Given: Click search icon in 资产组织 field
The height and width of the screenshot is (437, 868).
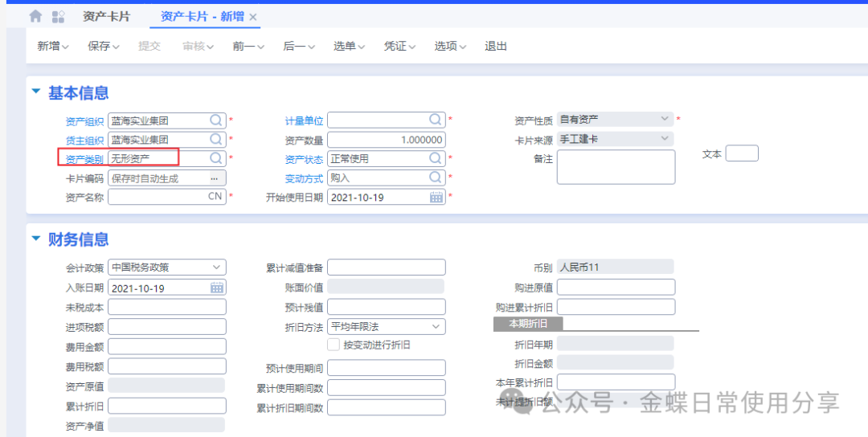Looking at the screenshot, I should click(x=215, y=120).
